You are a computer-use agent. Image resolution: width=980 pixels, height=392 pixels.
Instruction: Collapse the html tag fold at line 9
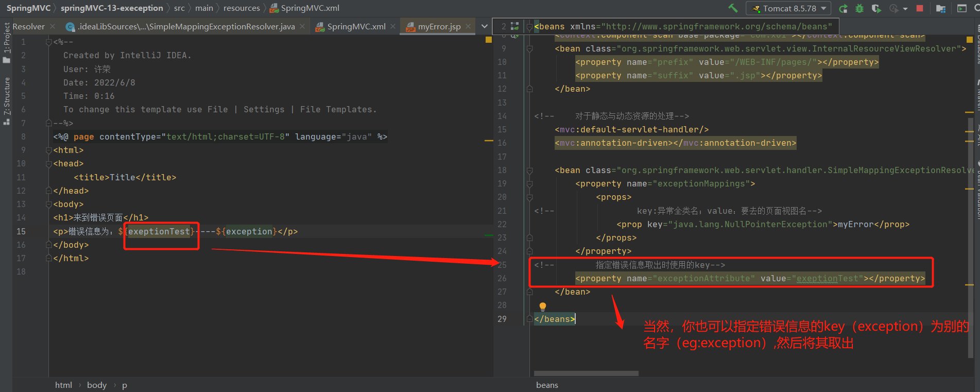tap(49, 150)
